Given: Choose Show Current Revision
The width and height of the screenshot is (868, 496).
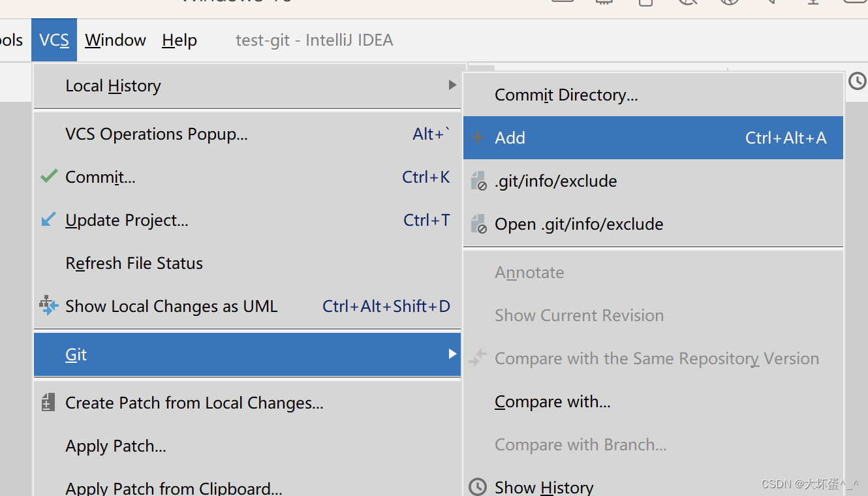Looking at the screenshot, I should pyautogui.click(x=653, y=316).
